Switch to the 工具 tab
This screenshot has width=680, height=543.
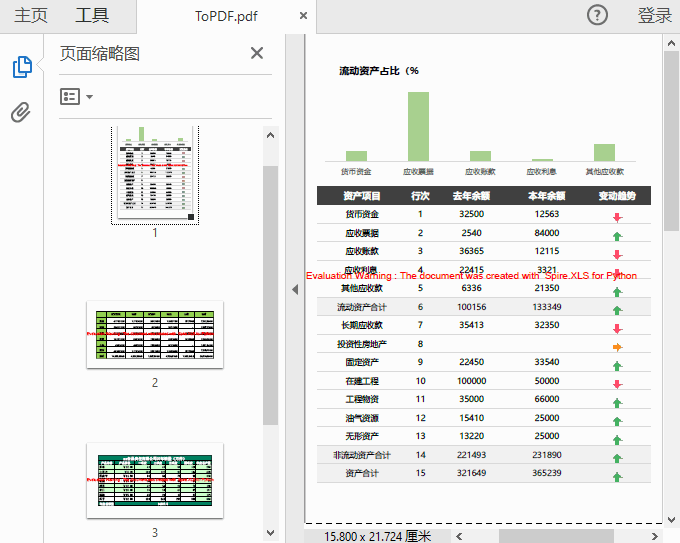click(92, 16)
